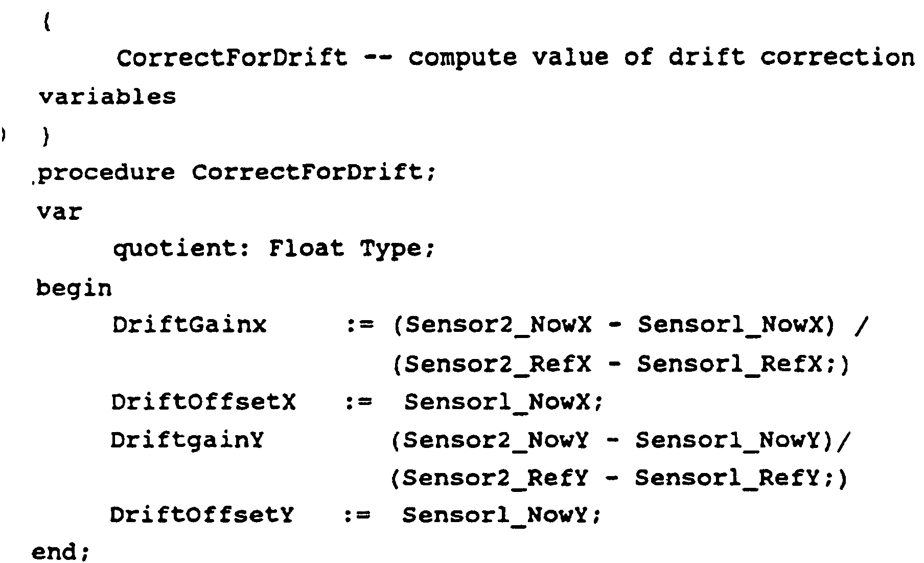Click the "DriftGainx" identifier
The height and width of the screenshot is (563, 924).
[190, 325]
